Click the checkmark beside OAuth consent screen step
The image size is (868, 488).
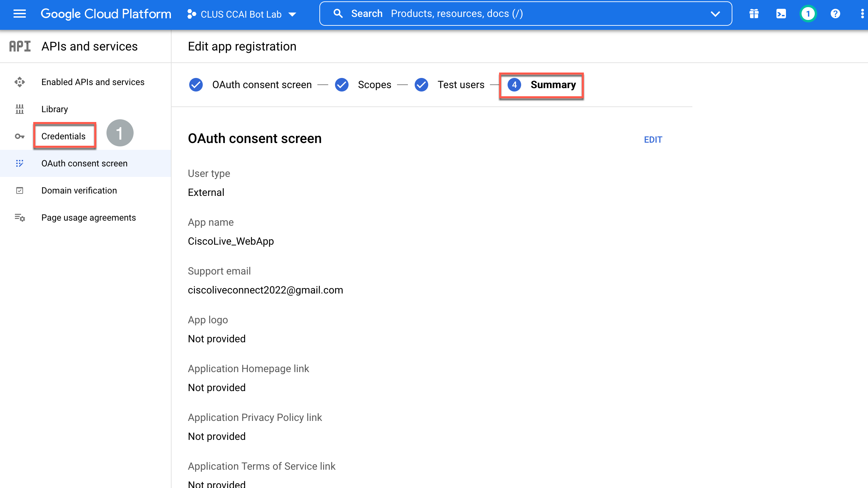[x=196, y=85]
